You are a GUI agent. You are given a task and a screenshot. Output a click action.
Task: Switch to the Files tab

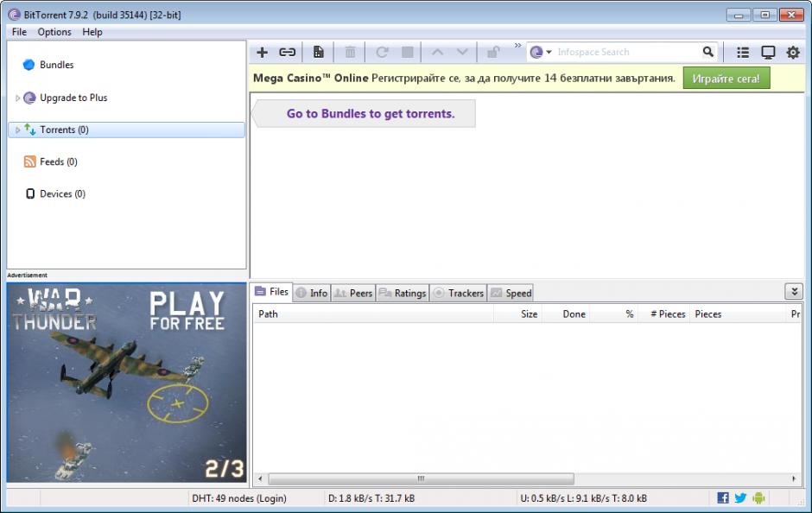[272, 292]
